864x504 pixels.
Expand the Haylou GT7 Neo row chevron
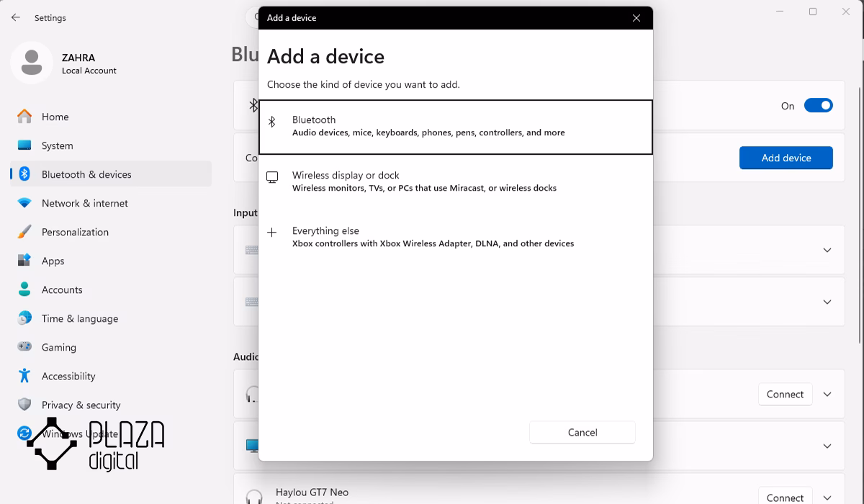[x=827, y=498]
